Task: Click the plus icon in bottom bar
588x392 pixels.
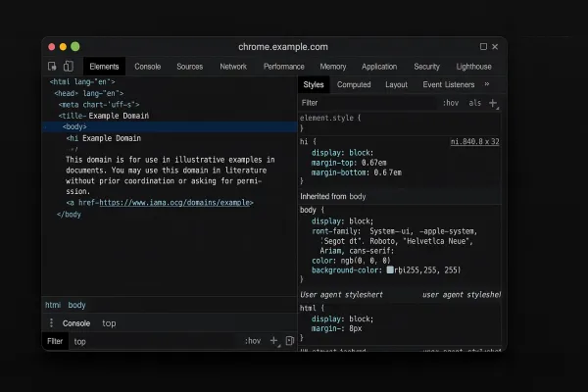Action: (274, 341)
